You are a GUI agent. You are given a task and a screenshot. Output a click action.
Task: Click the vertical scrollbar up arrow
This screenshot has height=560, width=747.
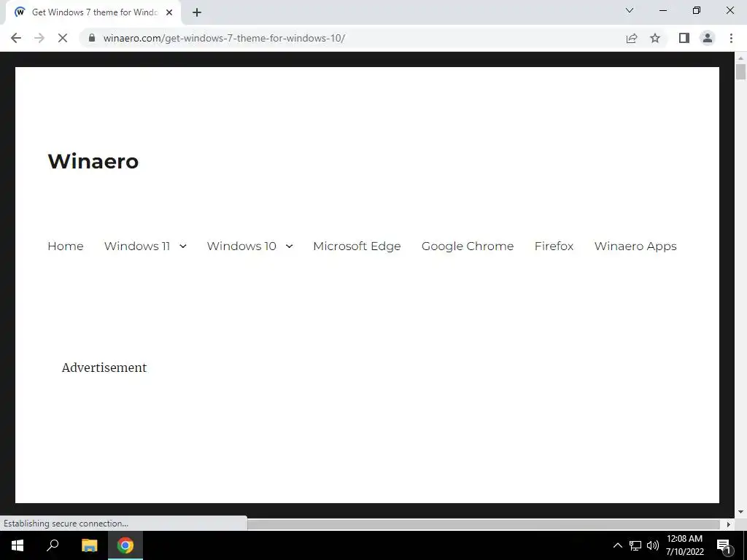740,58
